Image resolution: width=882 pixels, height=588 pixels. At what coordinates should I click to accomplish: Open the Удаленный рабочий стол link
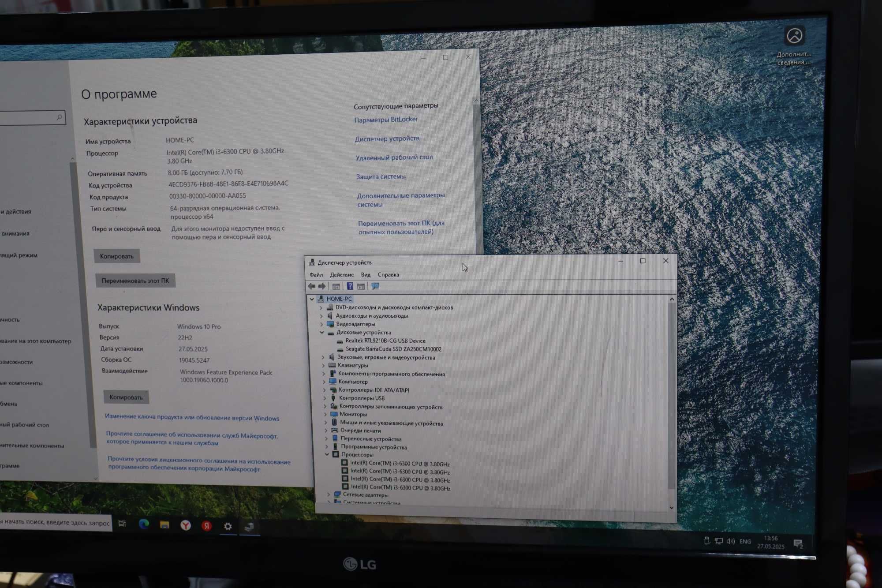coord(394,157)
